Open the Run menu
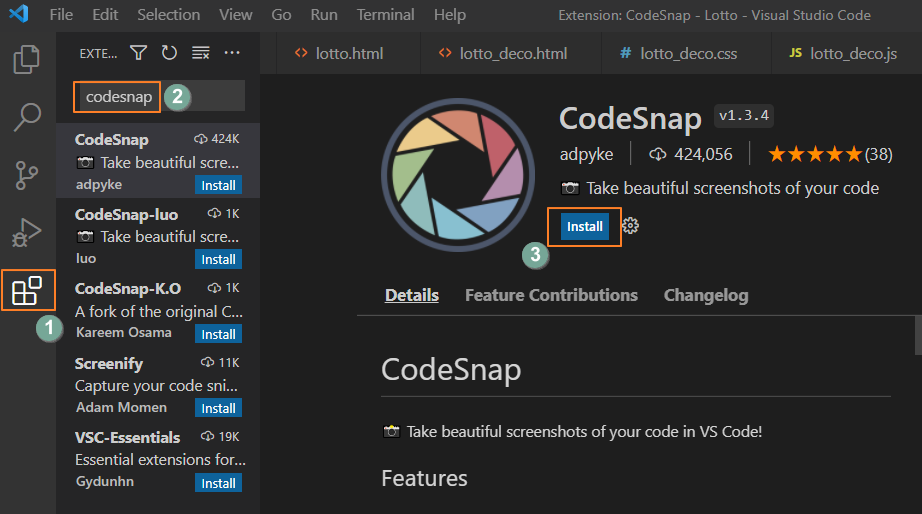This screenshot has height=514, width=922. pos(324,15)
